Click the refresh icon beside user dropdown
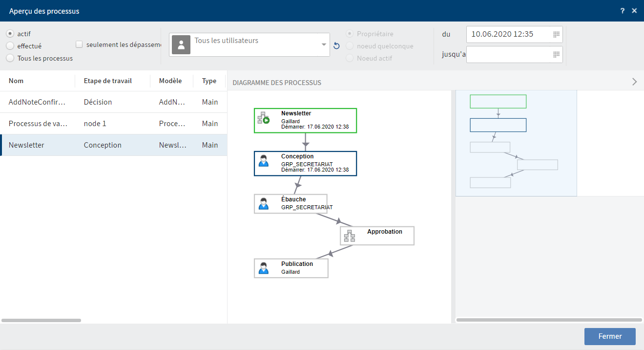This screenshot has width=644, height=350. 336,45
